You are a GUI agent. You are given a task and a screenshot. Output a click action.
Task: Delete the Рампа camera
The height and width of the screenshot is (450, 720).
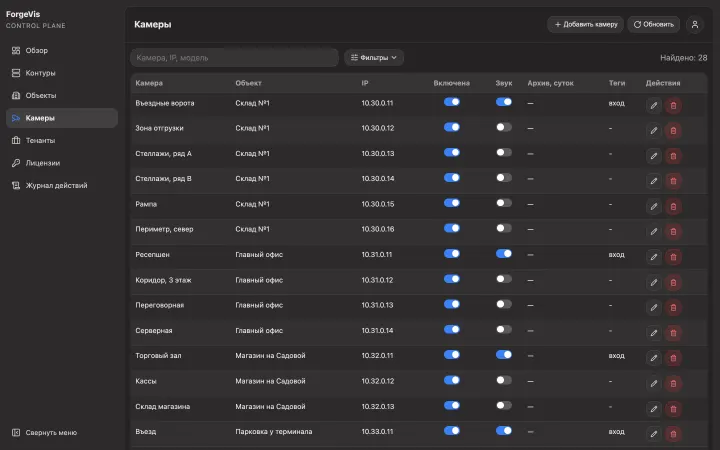click(673, 207)
